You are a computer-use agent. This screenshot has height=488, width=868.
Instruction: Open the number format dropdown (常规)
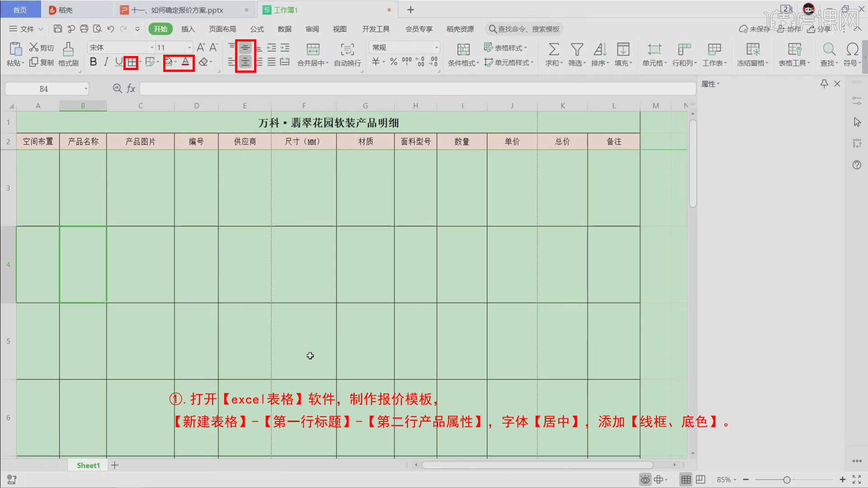436,47
